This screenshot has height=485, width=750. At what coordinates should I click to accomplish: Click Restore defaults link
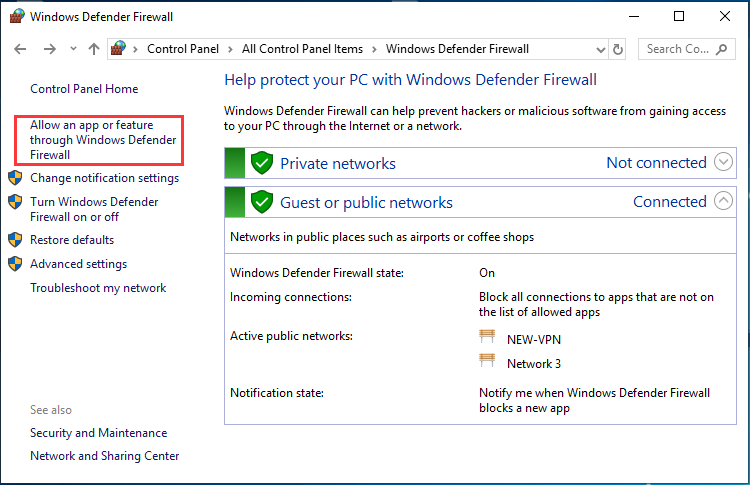(x=72, y=240)
